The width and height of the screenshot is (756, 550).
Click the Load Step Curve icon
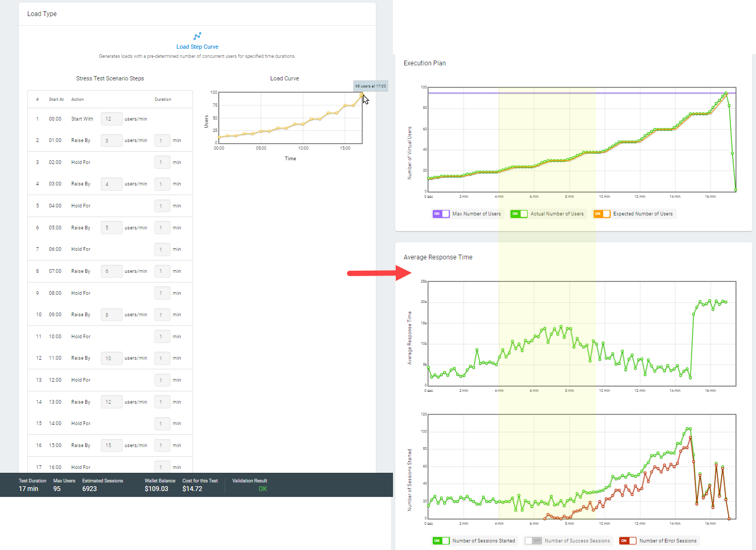pyautogui.click(x=197, y=36)
